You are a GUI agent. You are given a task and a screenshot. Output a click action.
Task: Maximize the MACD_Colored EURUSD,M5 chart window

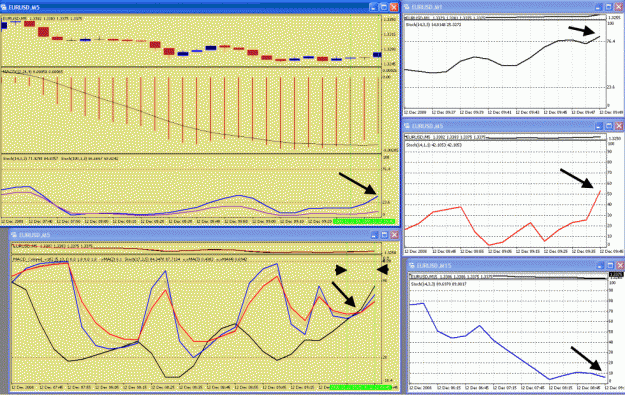click(x=384, y=235)
